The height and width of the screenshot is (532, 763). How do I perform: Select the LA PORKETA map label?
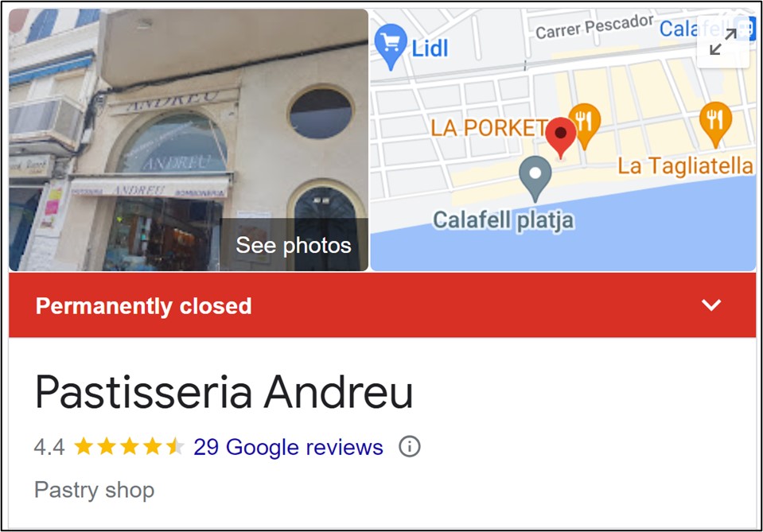[488, 128]
